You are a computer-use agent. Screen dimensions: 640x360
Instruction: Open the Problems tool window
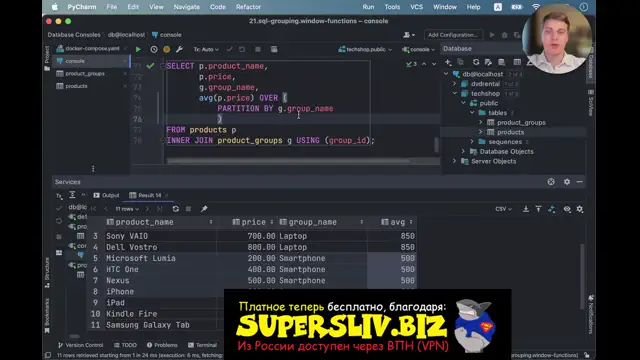click(x=162, y=345)
